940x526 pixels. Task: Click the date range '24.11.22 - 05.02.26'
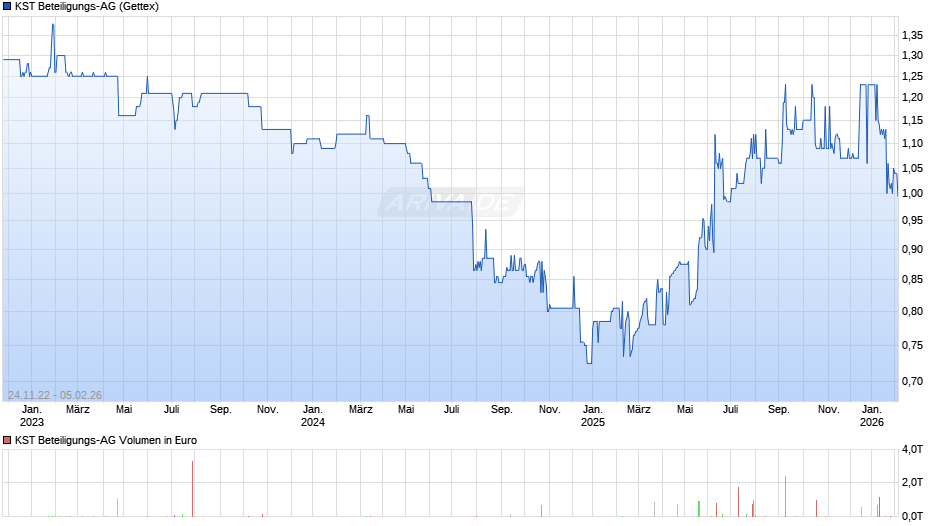55,395
